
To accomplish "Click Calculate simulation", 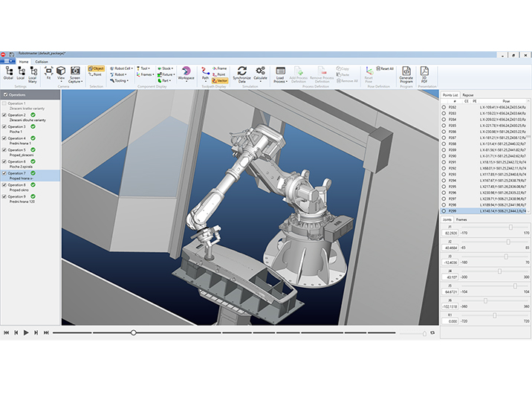I will tap(260, 74).
